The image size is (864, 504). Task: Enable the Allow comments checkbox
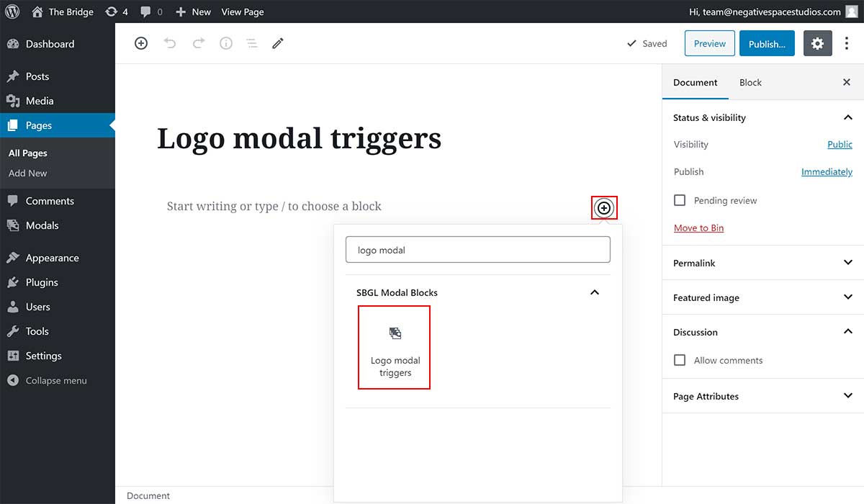pos(680,360)
